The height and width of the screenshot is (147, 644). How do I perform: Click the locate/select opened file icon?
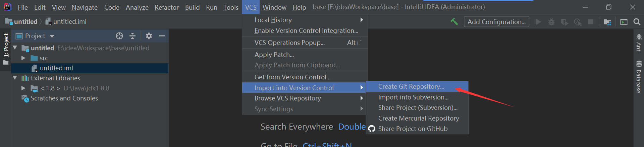(x=119, y=36)
